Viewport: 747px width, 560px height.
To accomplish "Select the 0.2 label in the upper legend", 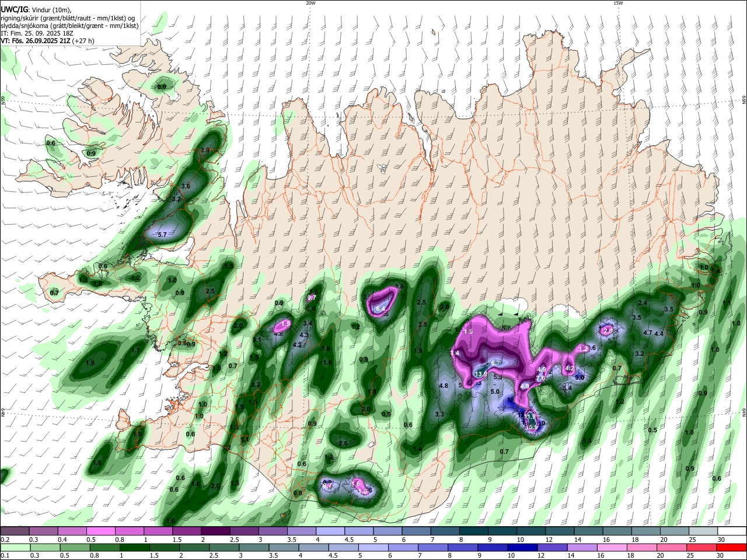I will pyautogui.click(x=4, y=540).
